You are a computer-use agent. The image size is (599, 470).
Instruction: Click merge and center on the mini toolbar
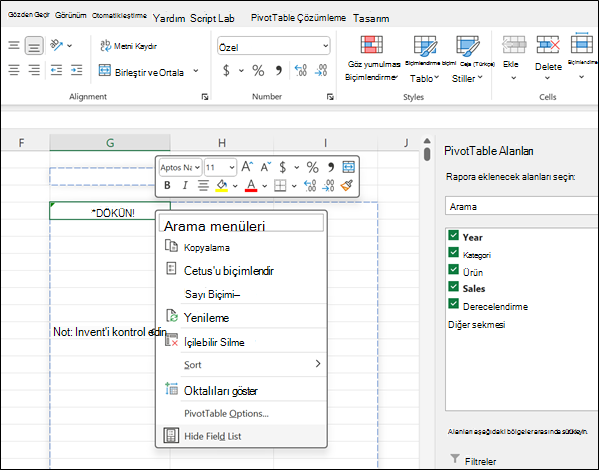point(348,167)
